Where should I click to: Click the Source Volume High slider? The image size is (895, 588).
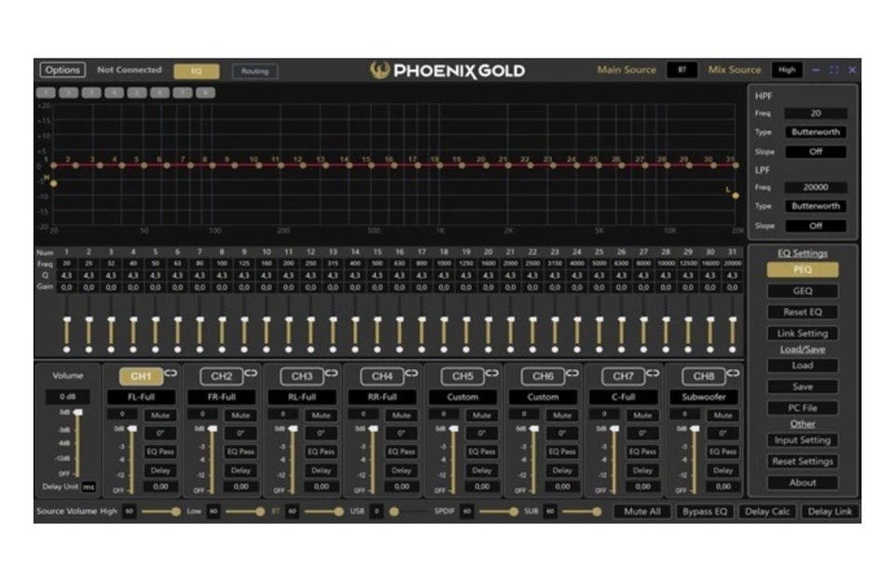coord(161,512)
